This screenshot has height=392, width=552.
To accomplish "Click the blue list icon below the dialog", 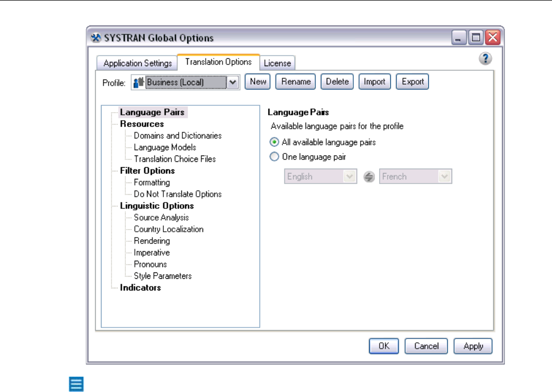I will pyautogui.click(x=76, y=384).
